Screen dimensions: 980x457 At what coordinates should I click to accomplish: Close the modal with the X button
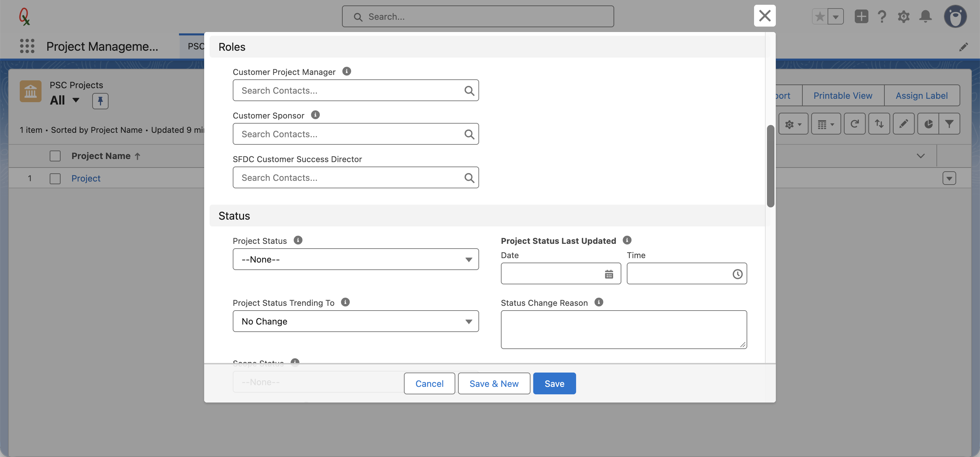(765, 16)
